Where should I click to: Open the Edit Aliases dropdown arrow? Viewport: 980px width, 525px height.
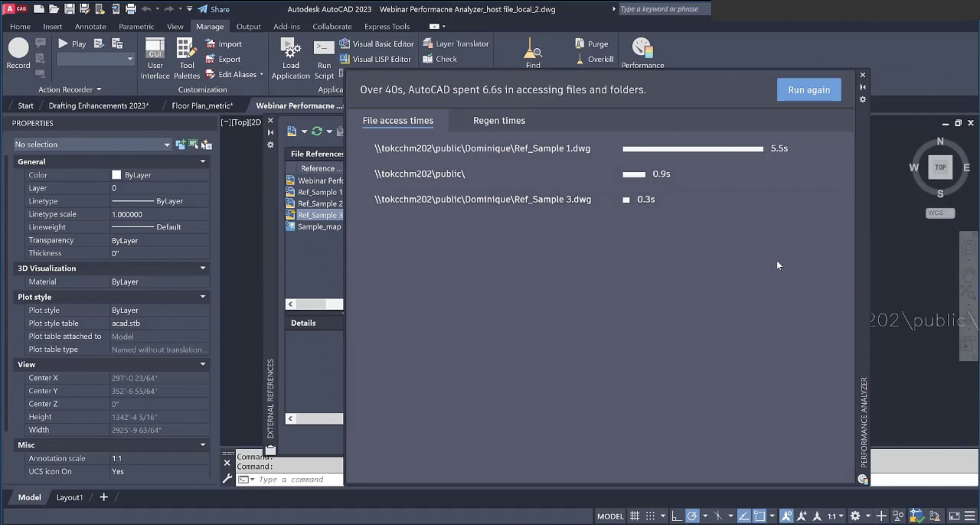coord(262,74)
